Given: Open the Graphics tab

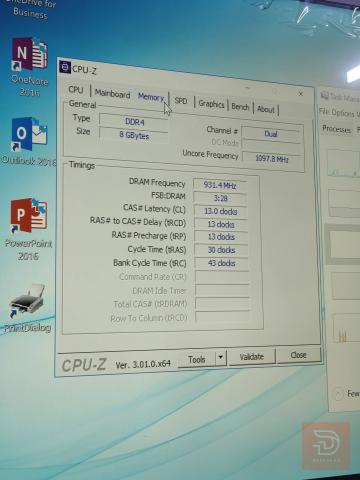Looking at the screenshot, I should pyautogui.click(x=211, y=104).
